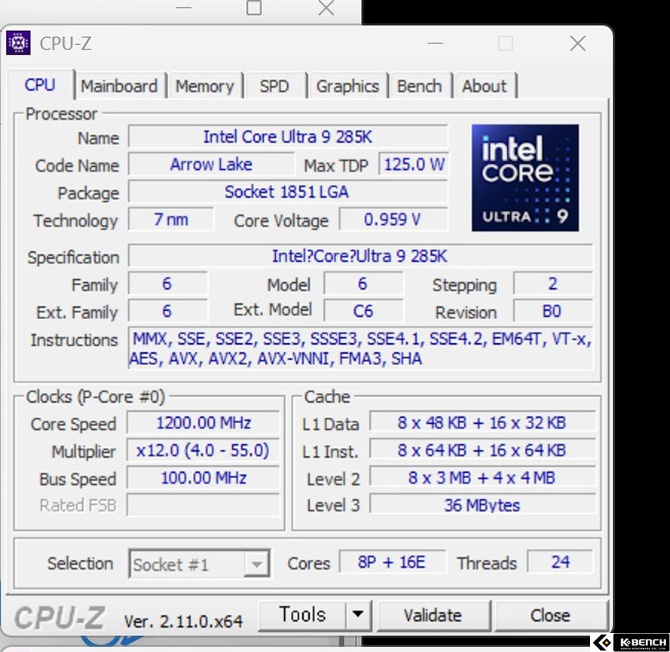This screenshot has width=670, height=652.
Task: Click the empty Rated FSB field
Action: tap(203, 505)
